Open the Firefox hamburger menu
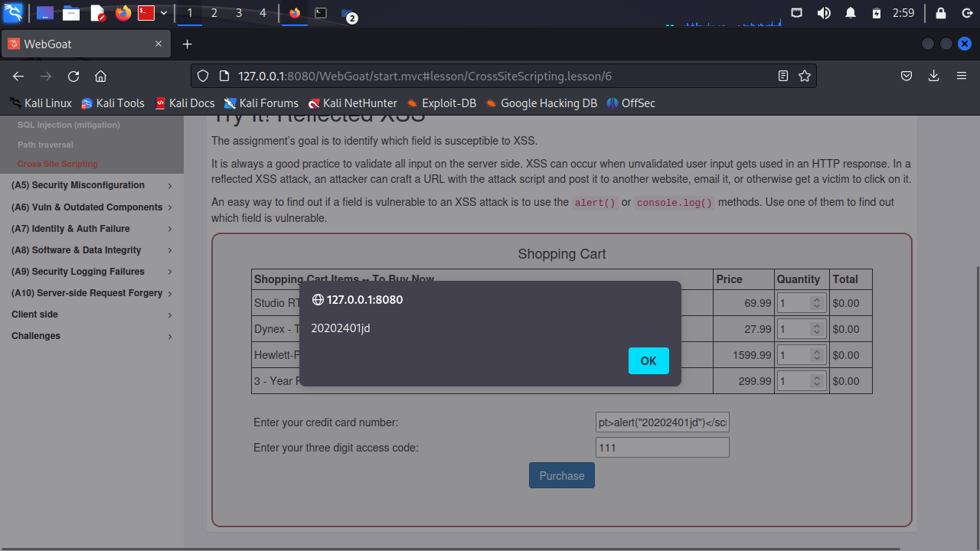 pos(962,76)
